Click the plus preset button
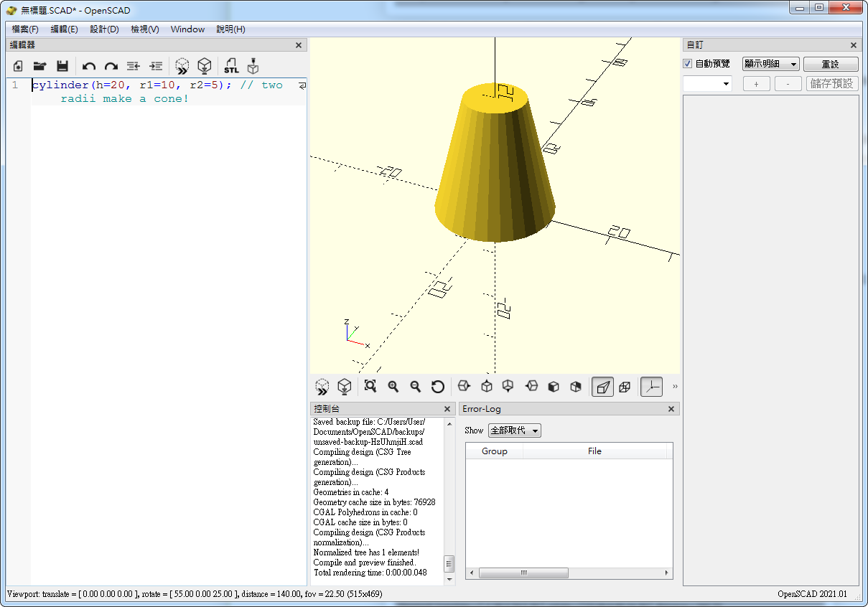This screenshot has width=868, height=607. click(757, 84)
